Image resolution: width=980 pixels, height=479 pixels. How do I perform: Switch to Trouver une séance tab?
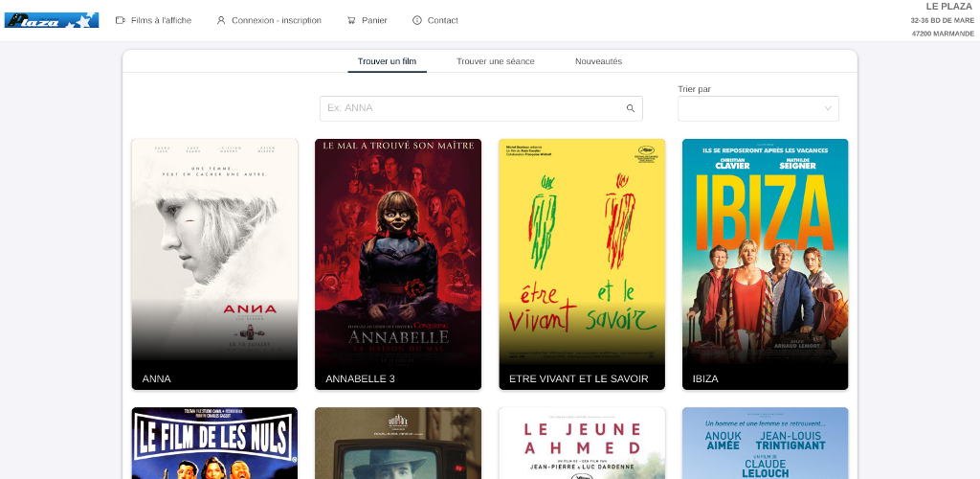coord(495,61)
